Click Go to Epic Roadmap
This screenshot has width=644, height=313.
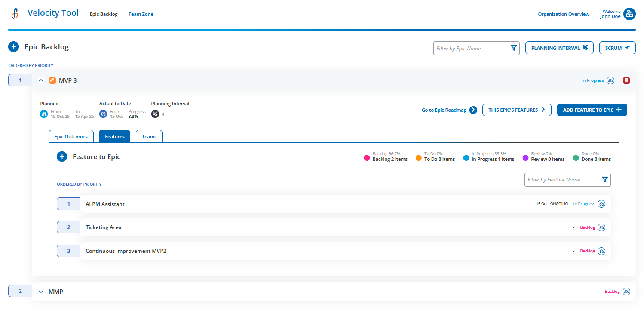point(445,110)
